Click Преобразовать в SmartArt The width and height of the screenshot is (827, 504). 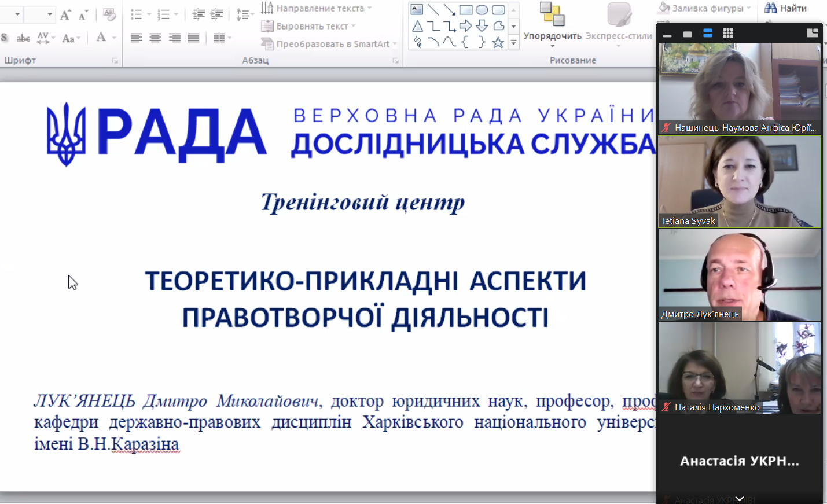(327, 43)
